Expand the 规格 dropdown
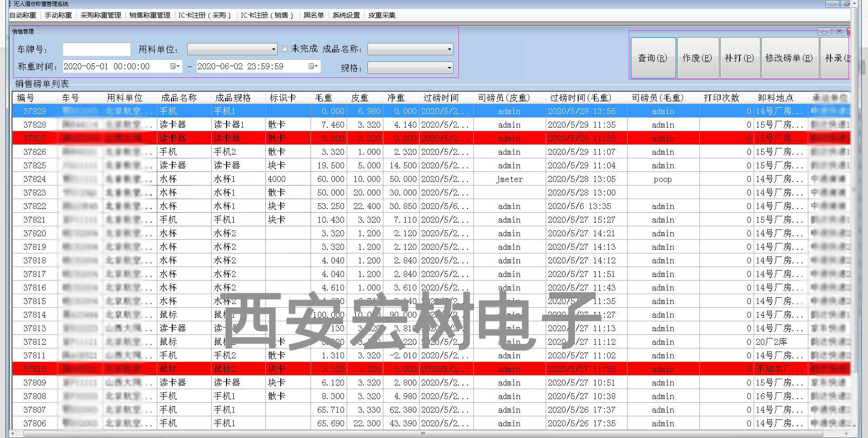The width and height of the screenshot is (868, 438). pyautogui.click(x=449, y=68)
